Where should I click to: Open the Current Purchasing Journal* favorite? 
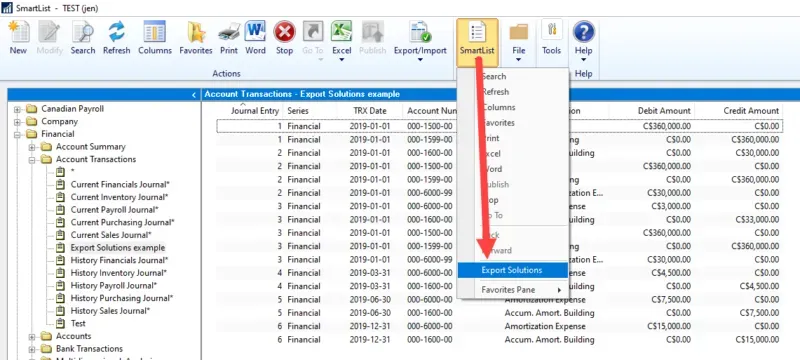tap(122, 222)
